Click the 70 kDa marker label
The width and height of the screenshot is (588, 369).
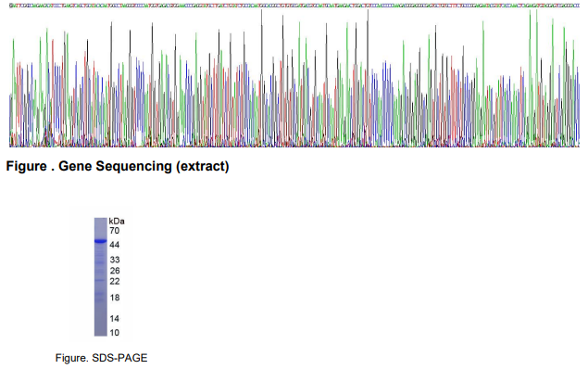115,231
